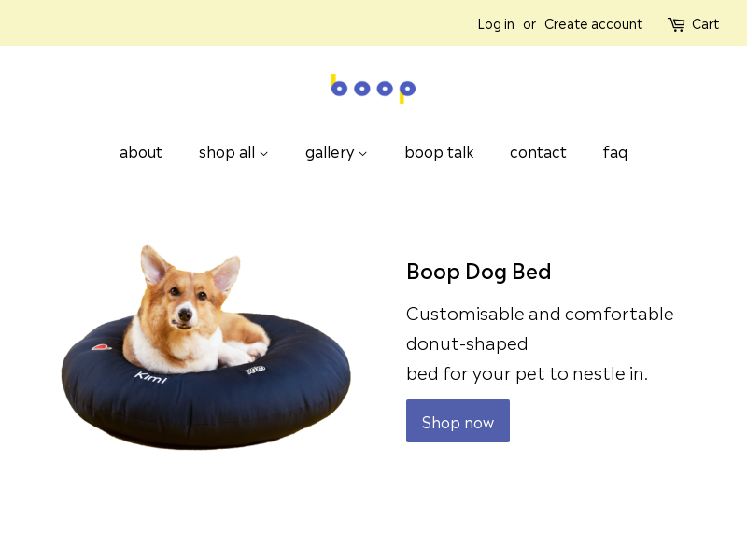The image size is (747, 560).
Task: Click the Boop Dog Bed heading
Action: (x=478, y=272)
